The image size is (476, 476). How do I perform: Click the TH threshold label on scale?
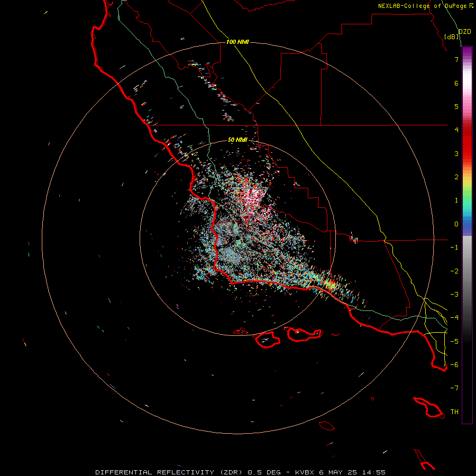[x=454, y=412]
